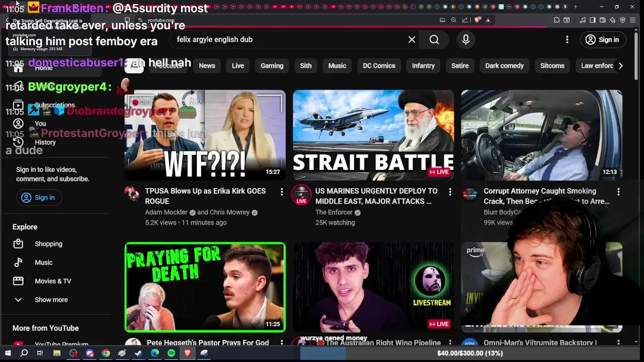The height and width of the screenshot is (362, 644).
Task: Click the LIVESTREAM masked-avatar thumbnail
Action: coord(373,288)
